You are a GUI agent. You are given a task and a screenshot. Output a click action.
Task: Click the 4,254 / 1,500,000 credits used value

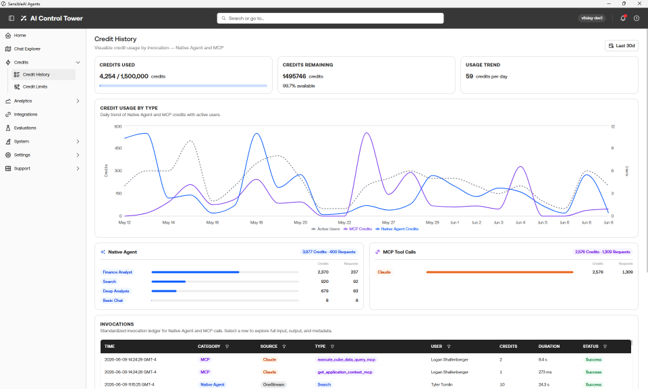[124, 76]
